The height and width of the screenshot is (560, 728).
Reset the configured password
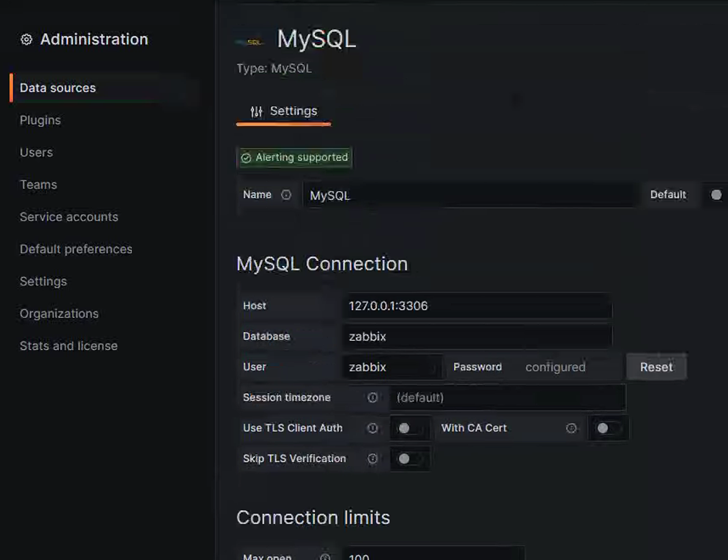656,367
